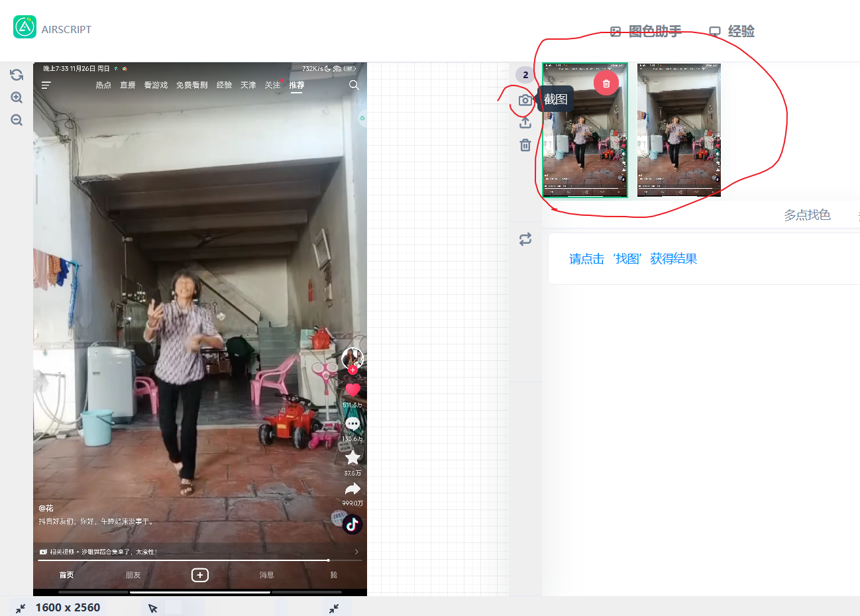860x616 pixels.
Task: Refresh the device screen preview
Action: [17, 75]
